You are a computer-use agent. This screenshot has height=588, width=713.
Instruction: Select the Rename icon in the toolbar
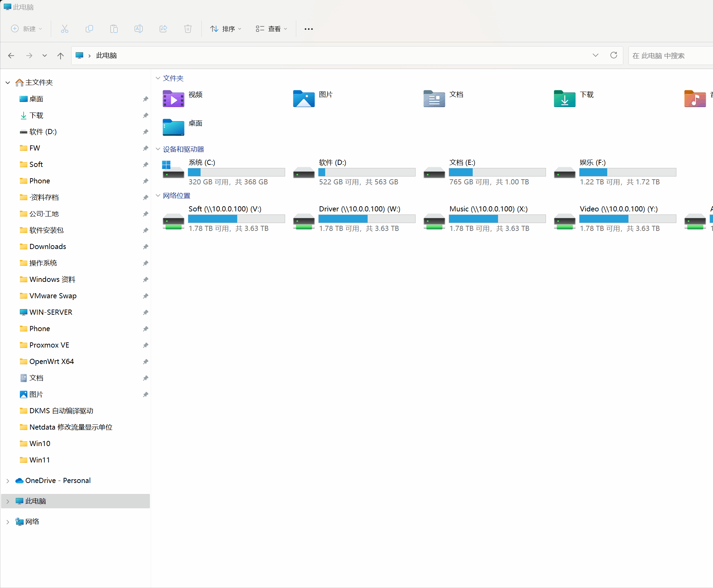pos(139,29)
